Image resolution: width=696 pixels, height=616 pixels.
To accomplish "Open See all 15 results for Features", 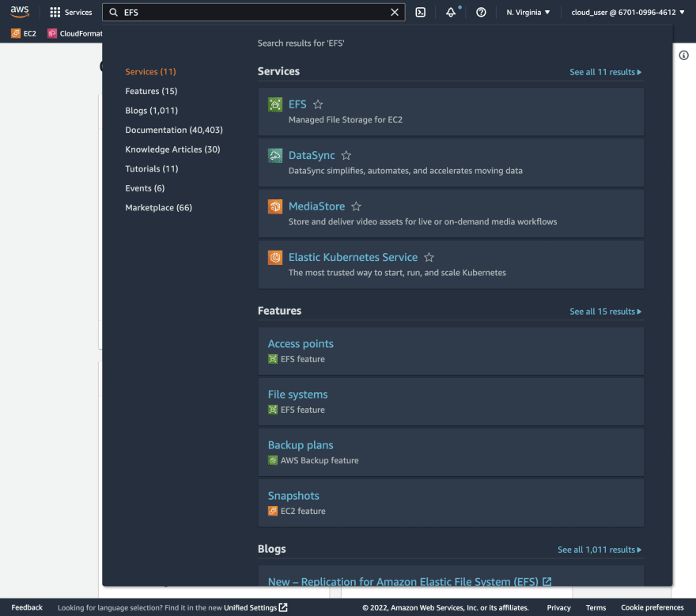I will pyautogui.click(x=606, y=312).
